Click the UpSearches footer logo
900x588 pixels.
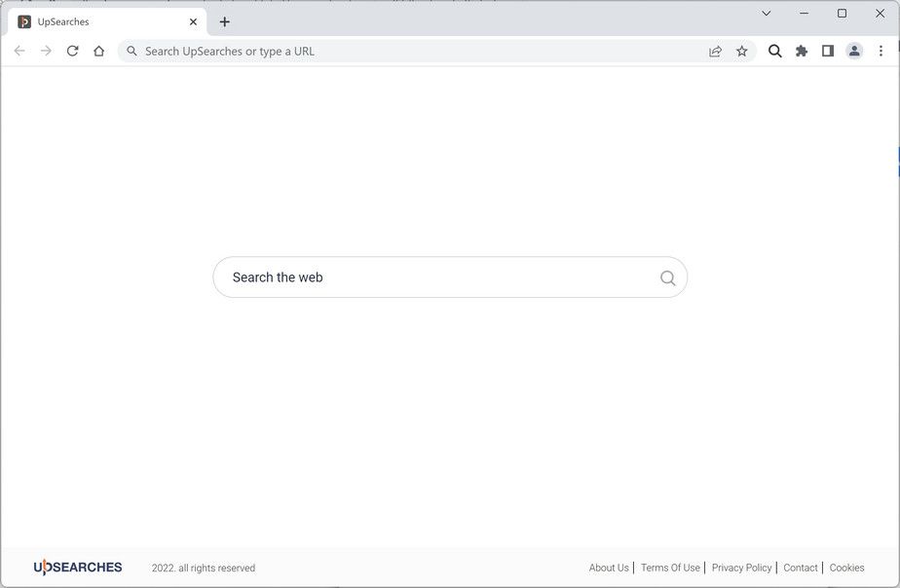coord(78,567)
